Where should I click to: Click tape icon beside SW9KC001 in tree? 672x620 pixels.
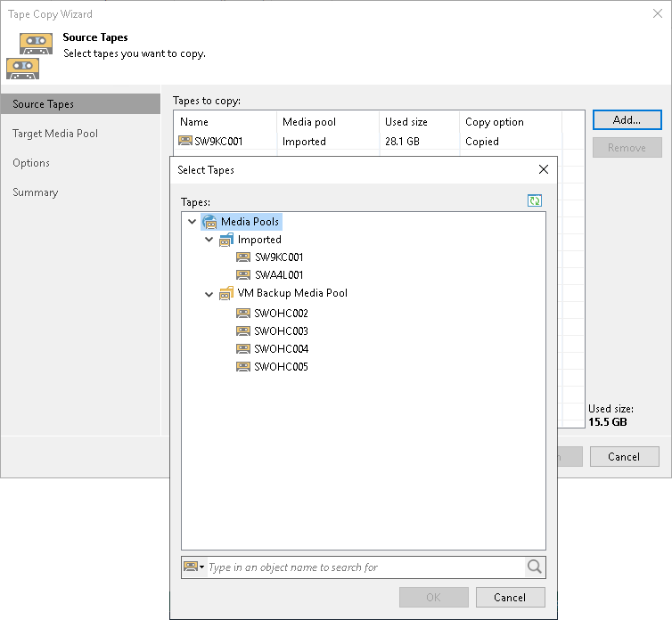[x=243, y=257]
